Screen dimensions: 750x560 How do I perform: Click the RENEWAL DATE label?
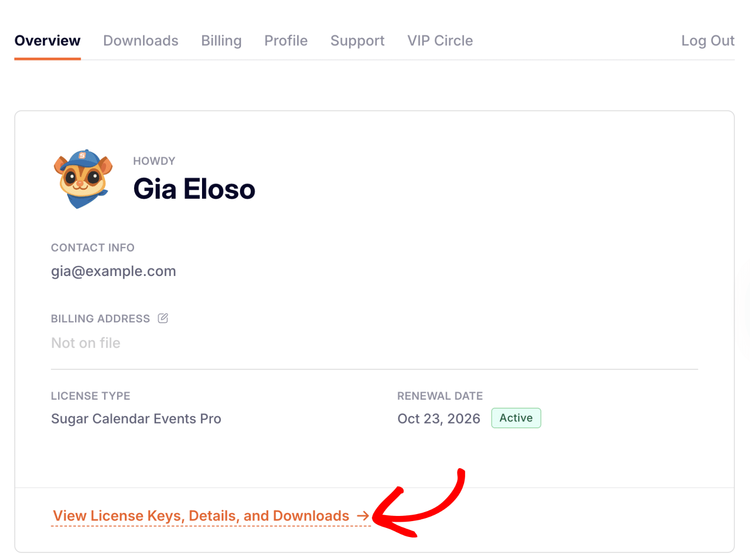[440, 396]
